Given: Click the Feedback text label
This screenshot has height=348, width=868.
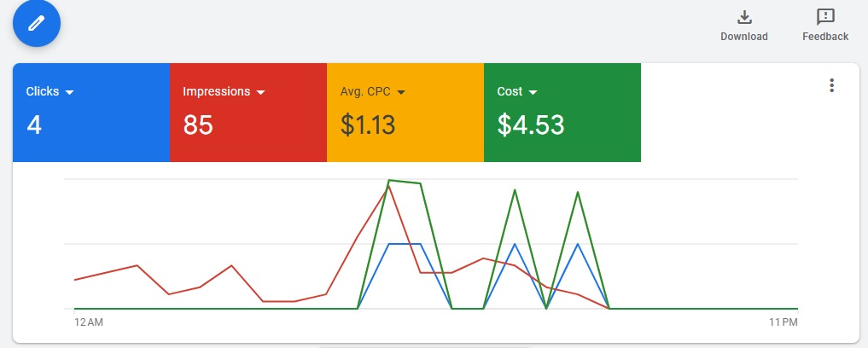Looking at the screenshot, I should [825, 37].
